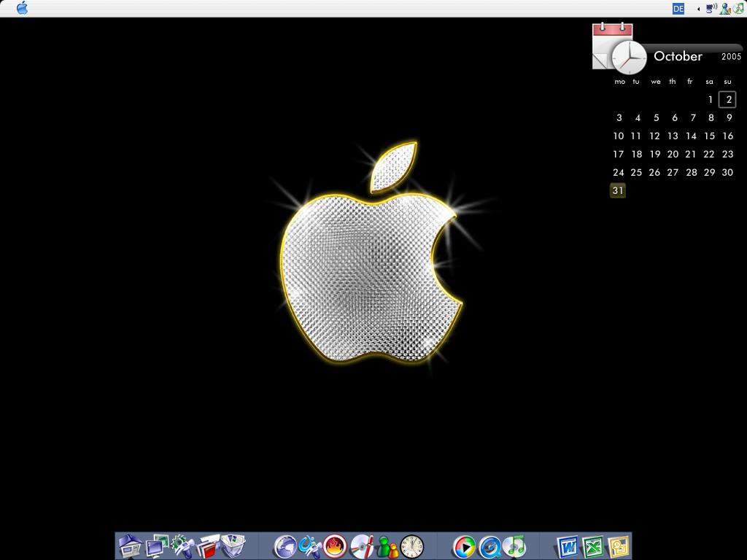Viewport: 747px width, 560px height.
Task: Select the boxed date 2 in calendar
Action: 727,99
